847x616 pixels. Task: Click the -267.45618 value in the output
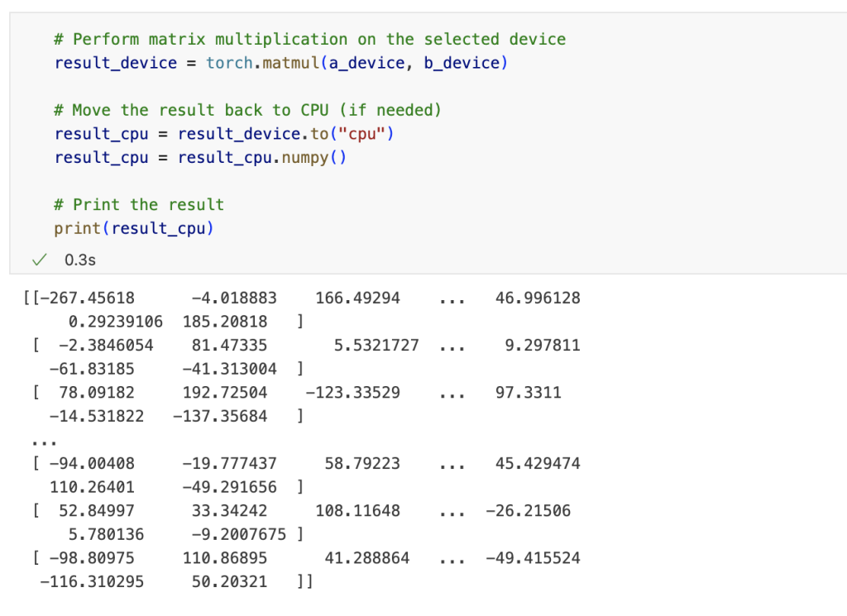pos(88,298)
